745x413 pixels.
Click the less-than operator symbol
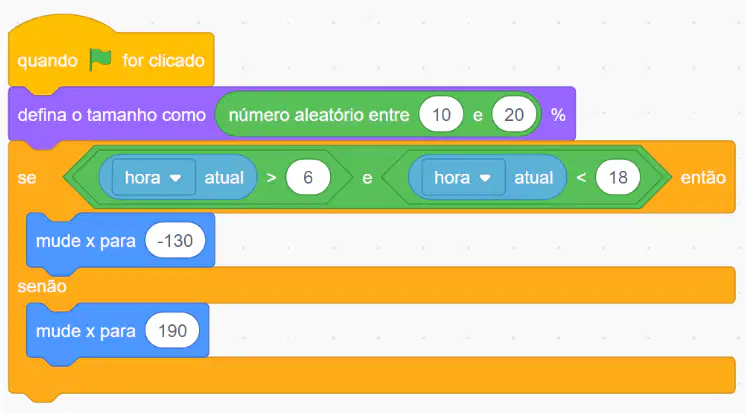click(581, 178)
